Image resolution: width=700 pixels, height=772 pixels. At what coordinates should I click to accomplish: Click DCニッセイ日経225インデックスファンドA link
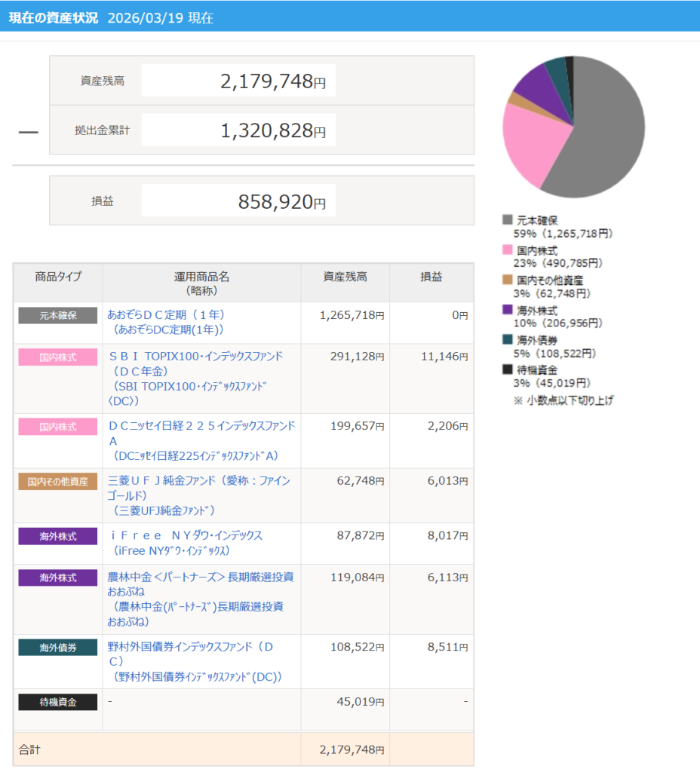(x=201, y=426)
